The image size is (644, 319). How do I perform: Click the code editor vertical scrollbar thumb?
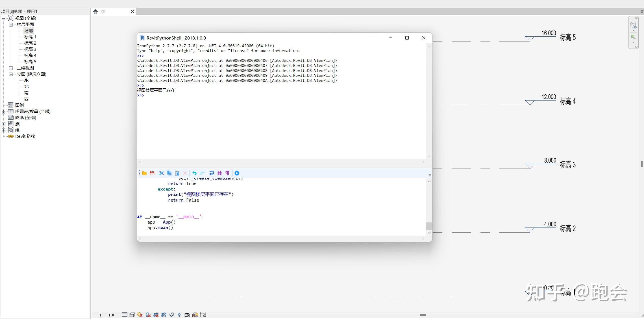(x=429, y=226)
